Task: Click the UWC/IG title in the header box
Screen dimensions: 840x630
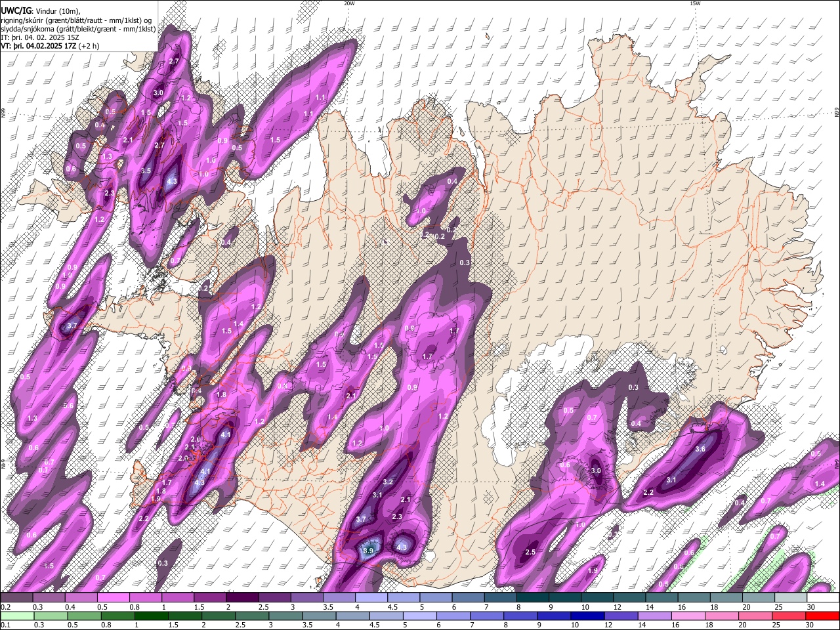Action: coord(16,11)
